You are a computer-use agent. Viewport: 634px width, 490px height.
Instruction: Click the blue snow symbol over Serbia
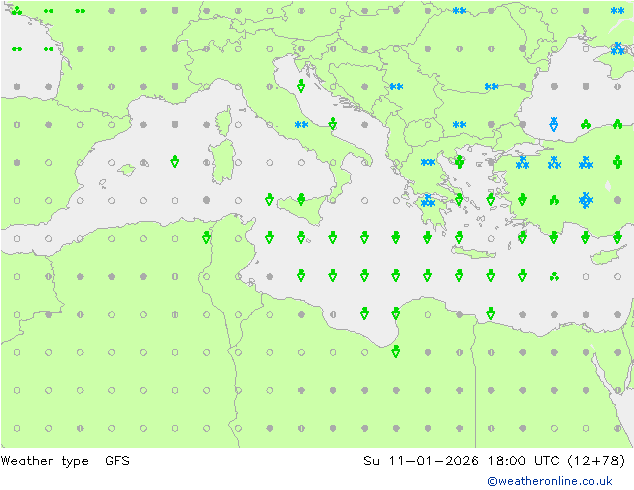(x=396, y=87)
